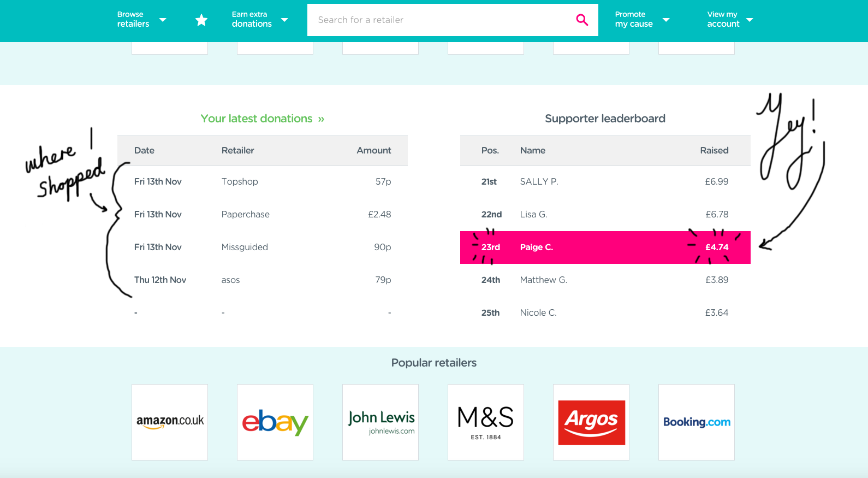Viewport: 868px width, 478px height.
Task: Open the amazon.co.uk retailer tile
Action: [170, 422]
